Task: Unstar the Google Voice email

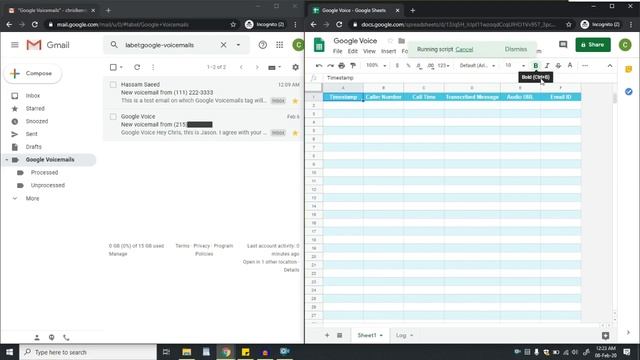Action: coord(295,133)
